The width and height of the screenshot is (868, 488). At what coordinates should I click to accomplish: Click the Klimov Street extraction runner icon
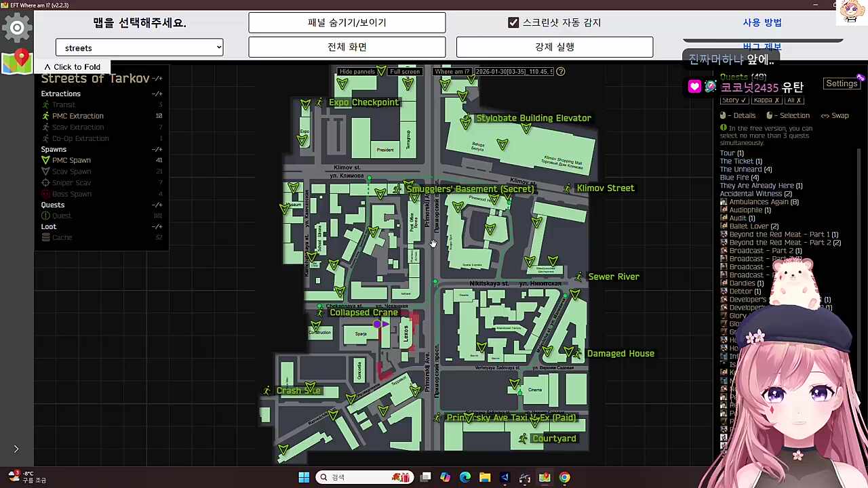pyautogui.click(x=568, y=188)
